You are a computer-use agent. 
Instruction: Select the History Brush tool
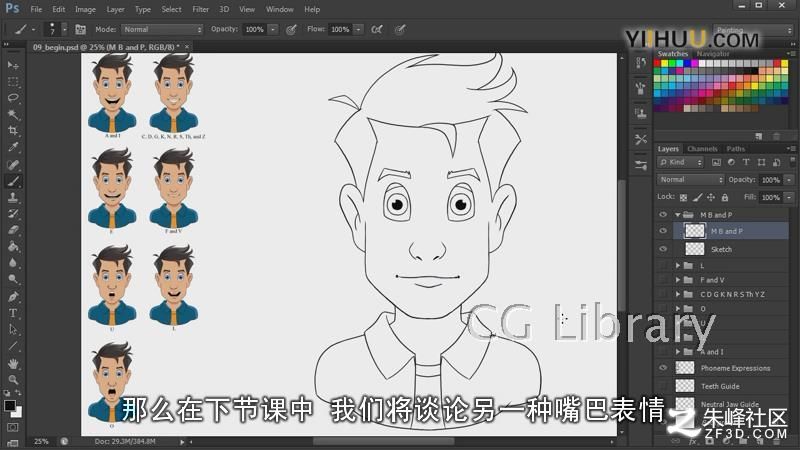[13, 213]
